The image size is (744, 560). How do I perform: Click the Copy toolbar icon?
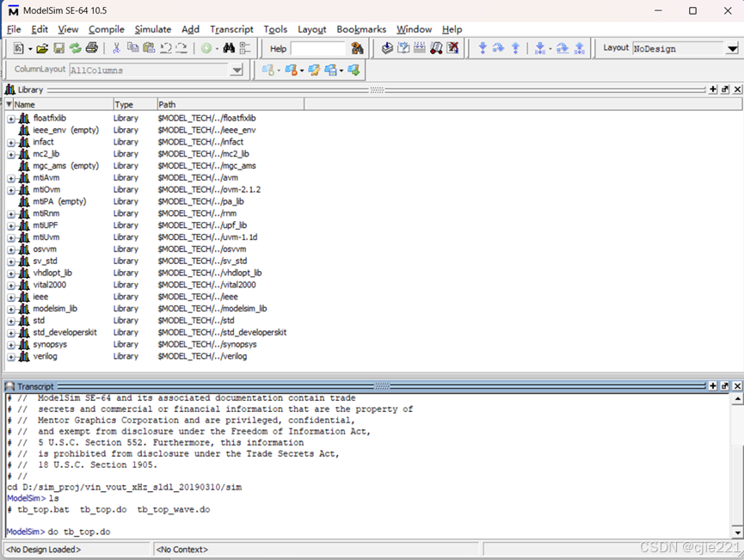coord(133,48)
